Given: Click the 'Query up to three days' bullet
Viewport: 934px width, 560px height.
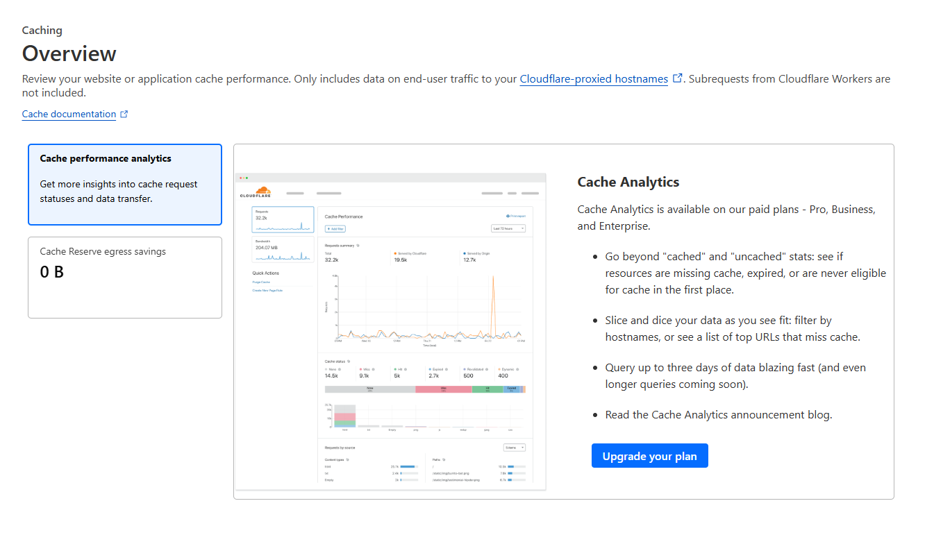Looking at the screenshot, I should (x=735, y=375).
